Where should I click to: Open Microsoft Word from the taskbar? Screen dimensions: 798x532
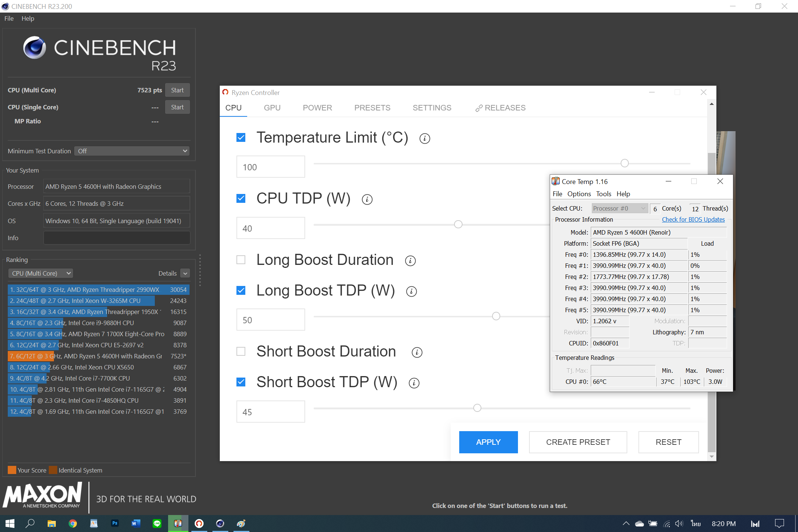pos(136,524)
